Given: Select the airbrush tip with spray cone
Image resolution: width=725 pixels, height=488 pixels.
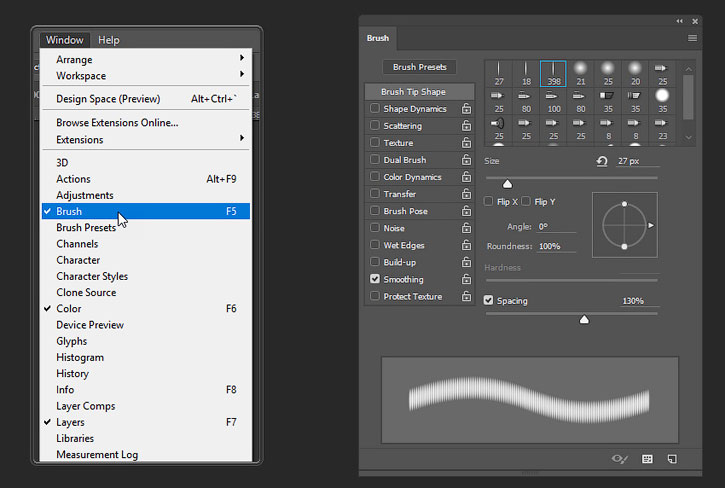Looking at the screenshot, I should (498, 129).
